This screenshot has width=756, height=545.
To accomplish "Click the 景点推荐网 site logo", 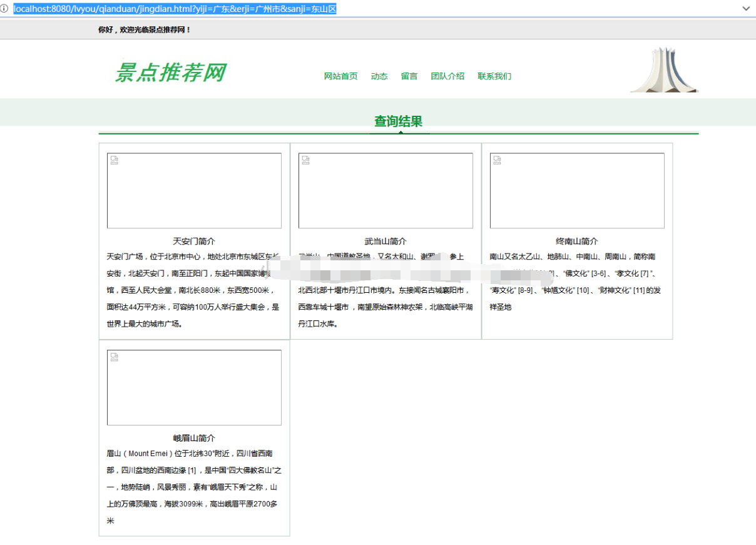I will pos(170,73).
